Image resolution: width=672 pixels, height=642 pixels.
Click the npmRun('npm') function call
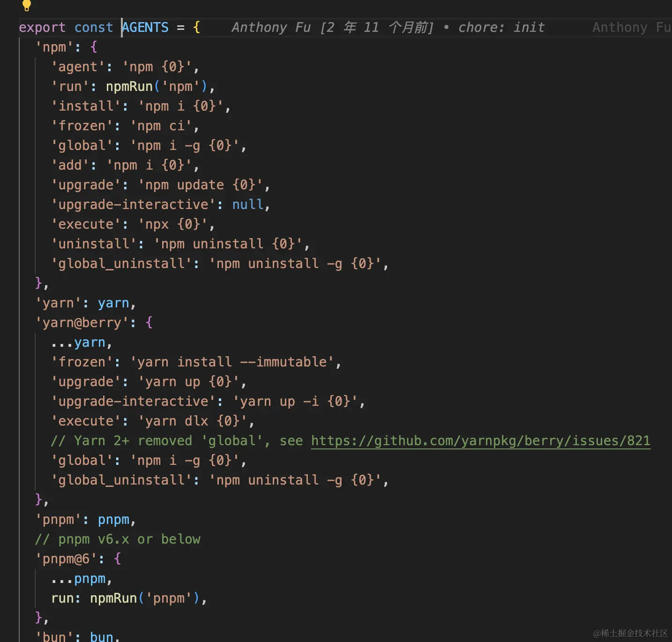pyautogui.click(x=157, y=87)
